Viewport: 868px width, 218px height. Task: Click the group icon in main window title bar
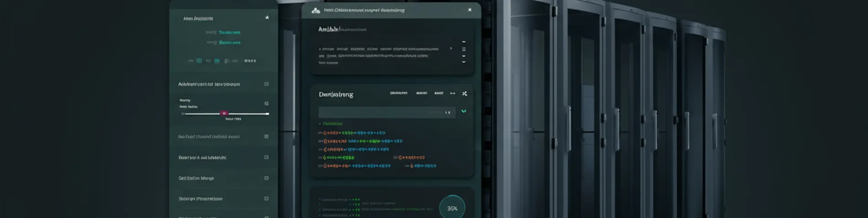click(x=316, y=10)
